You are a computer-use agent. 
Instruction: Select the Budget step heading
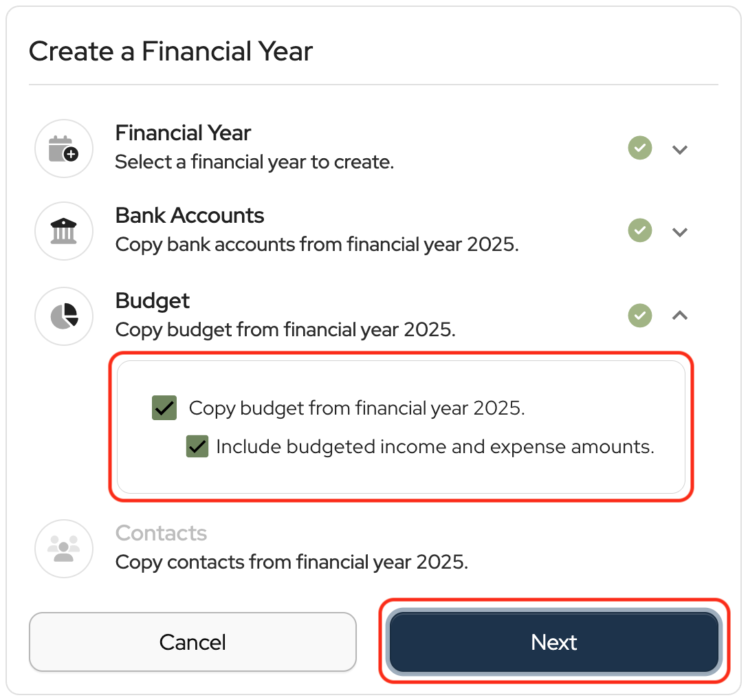[x=153, y=300]
